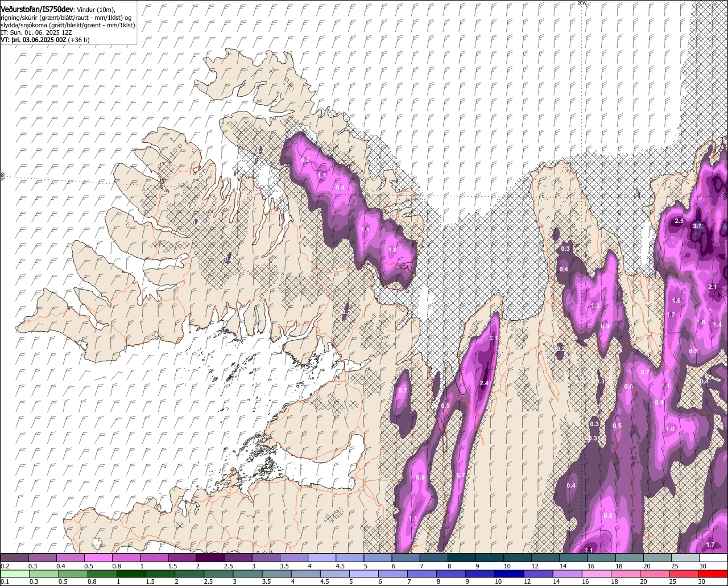Click the valid time line "VT: þri. 03.06.2025 00Z"
728x586 pixels.
pos(34,40)
